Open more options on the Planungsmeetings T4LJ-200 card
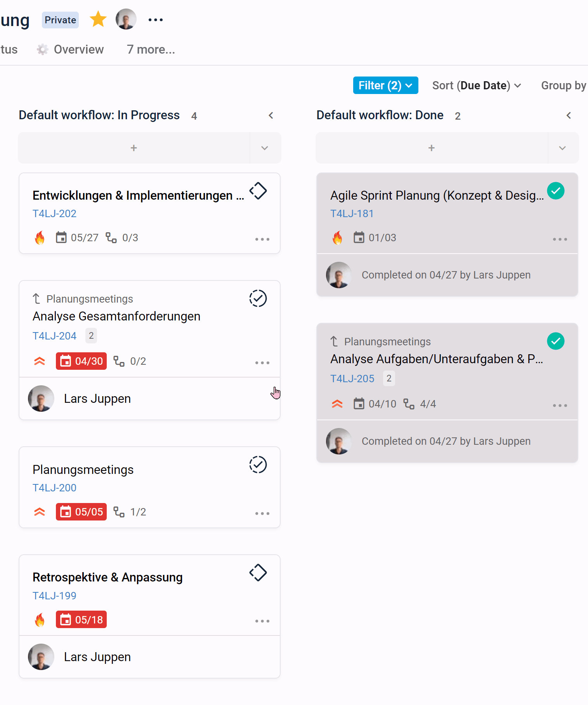Screen dimensions: 588x705 [x=262, y=514]
